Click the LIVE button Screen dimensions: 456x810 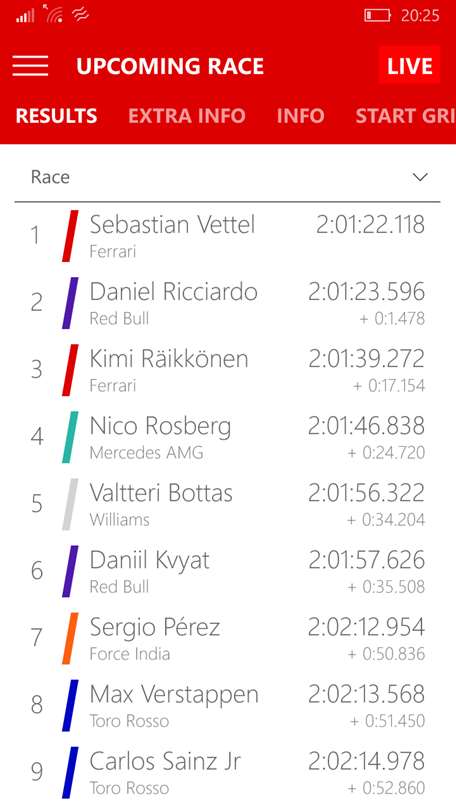pyautogui.click(x=410, y=66)
